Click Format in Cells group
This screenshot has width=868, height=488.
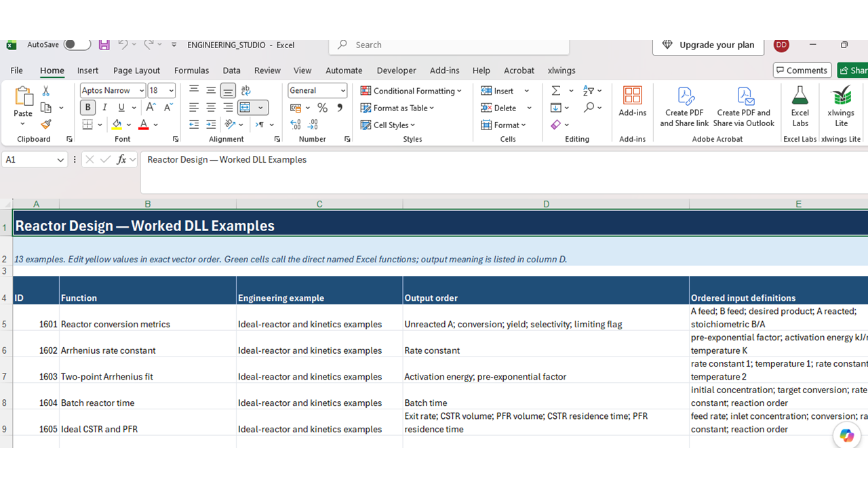(x=504, y=125)
